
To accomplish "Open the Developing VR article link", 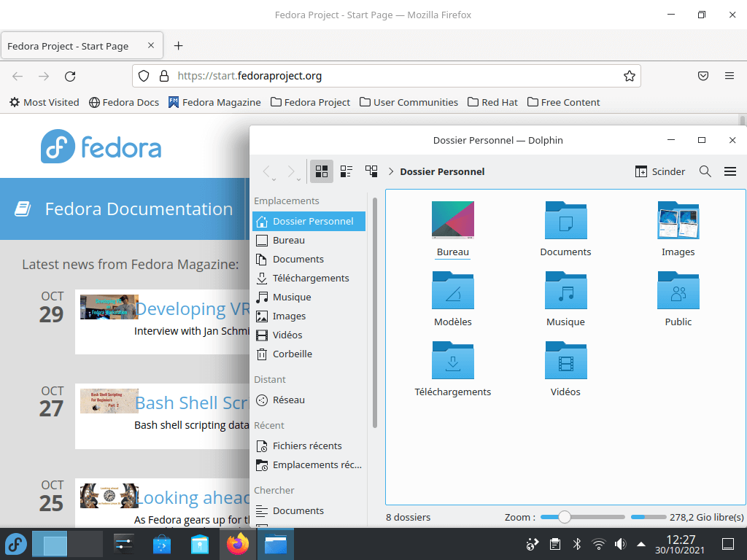I will [x=192, y=309].
